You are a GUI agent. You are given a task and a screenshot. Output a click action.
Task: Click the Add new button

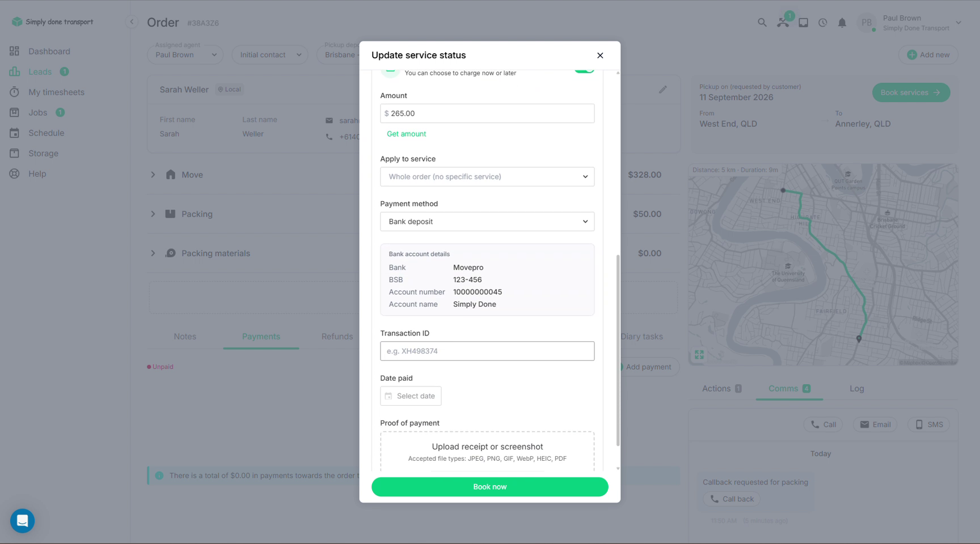928,55
